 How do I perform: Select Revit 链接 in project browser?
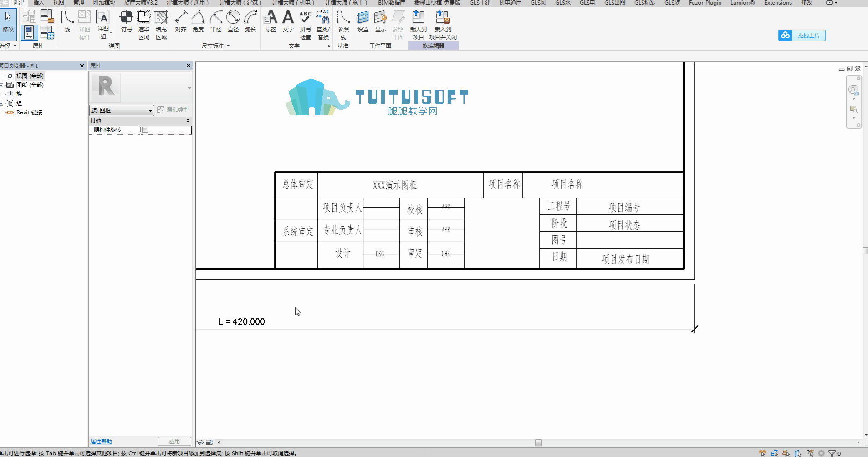click(x=29, y=112)
